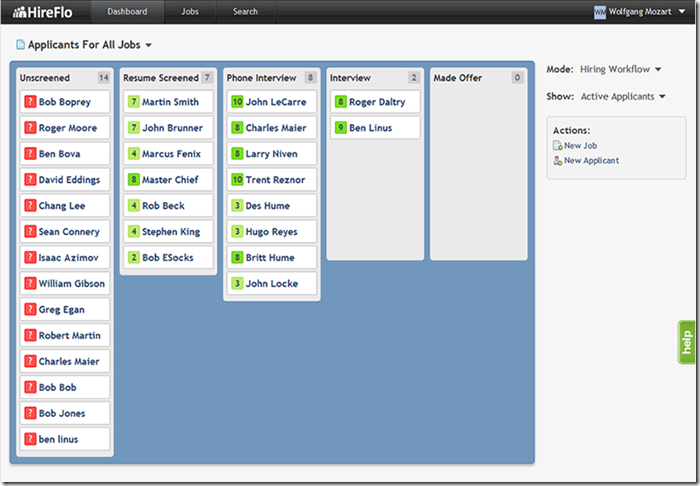Click the red question badge for Ben Bova

(30, 154)
